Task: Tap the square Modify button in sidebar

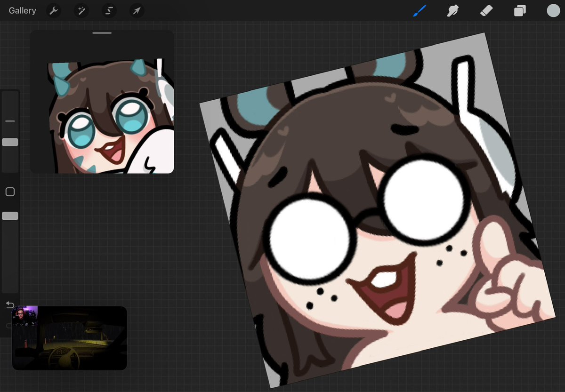Action: point(10,192)
